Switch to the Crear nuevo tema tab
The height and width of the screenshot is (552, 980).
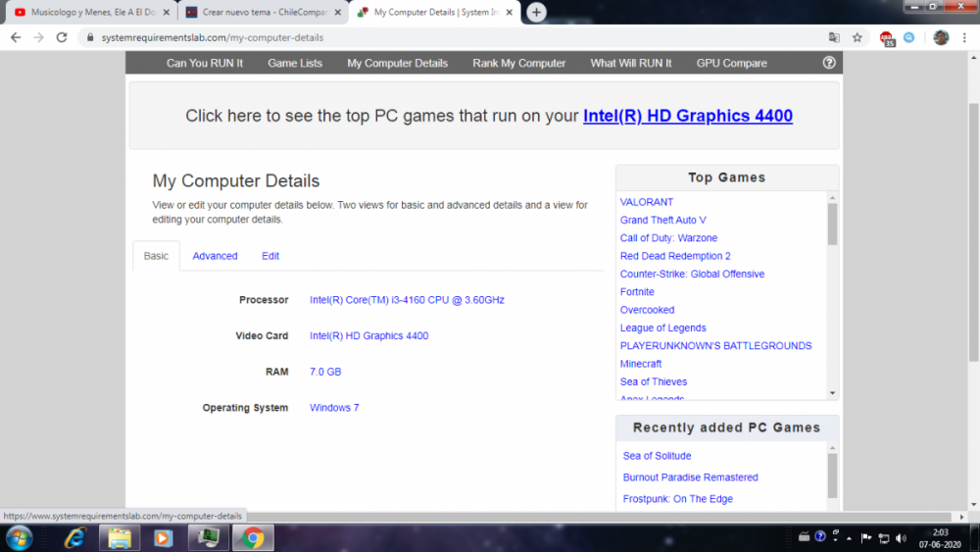263,12
